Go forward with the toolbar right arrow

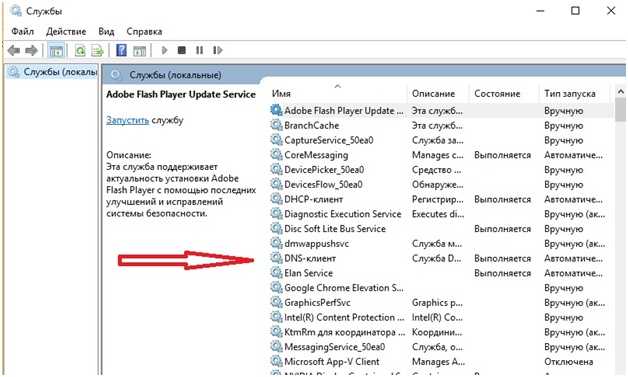point(31,50)
